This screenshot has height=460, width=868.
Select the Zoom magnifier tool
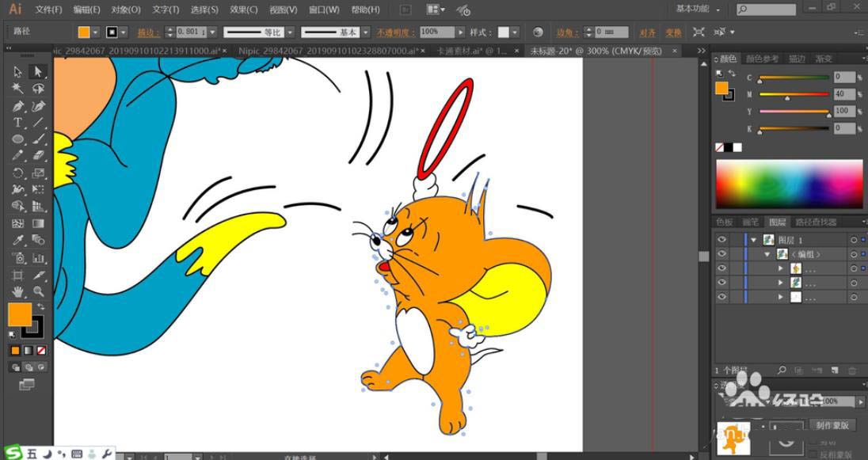[38, 291]
